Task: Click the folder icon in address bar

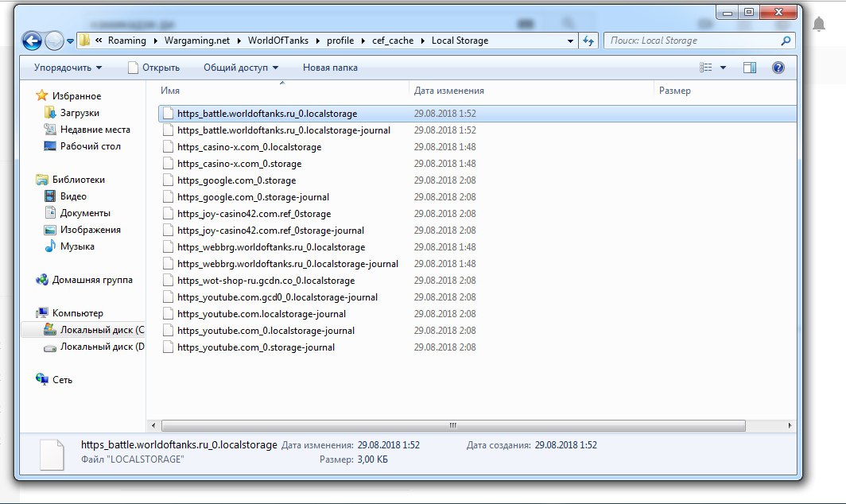Action: (85, 41)
